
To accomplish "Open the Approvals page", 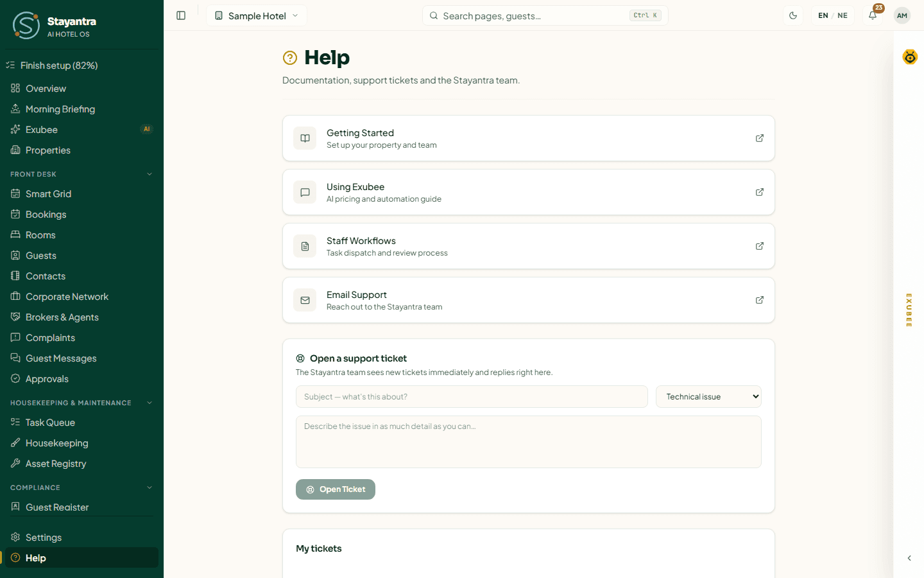I will [81, 379].
